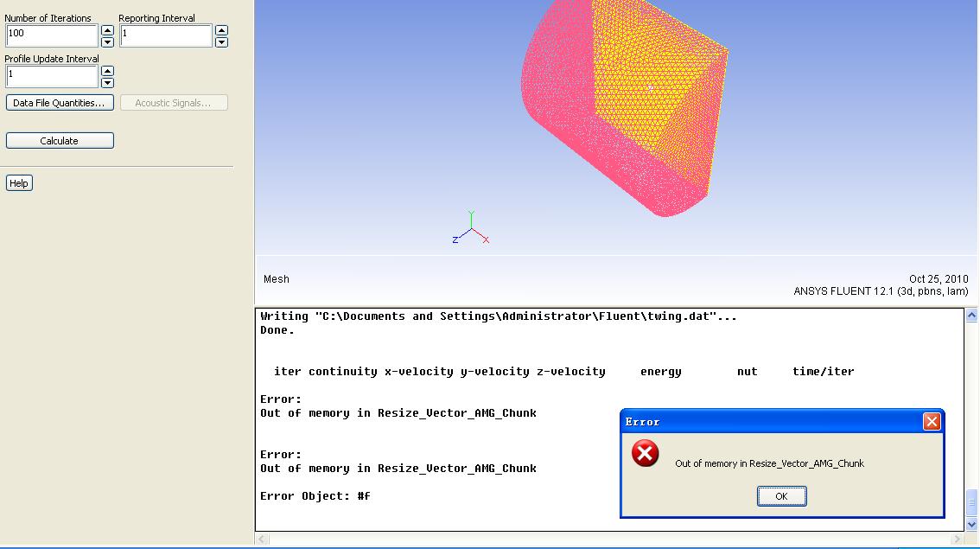980x549 pixels.
Task: Decrease the Reporting Interval value
Action: pos(221,41)
